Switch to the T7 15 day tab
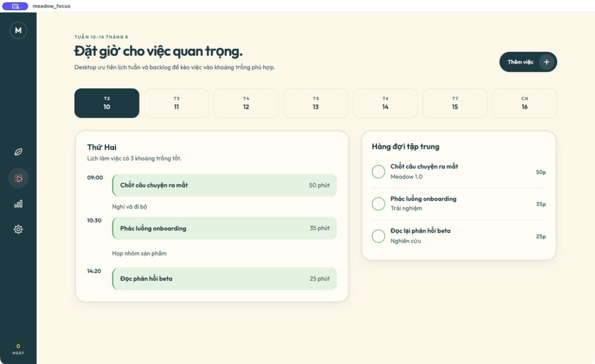 tap(455, 103)
